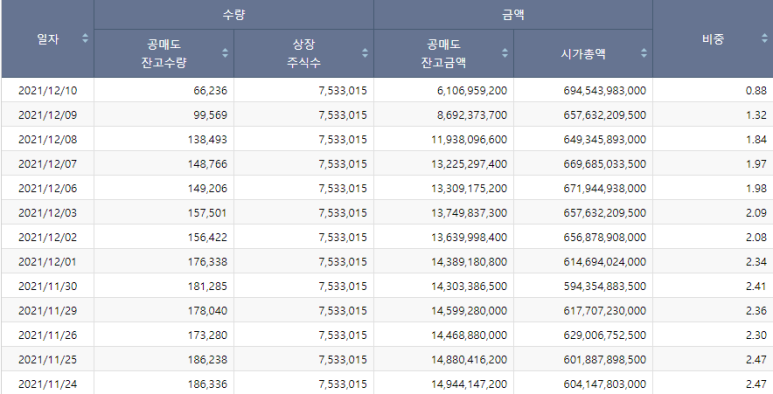Click balance amount 14,599,280,000
The width and height of the screenshot is (773, 394).
pyautogui.click(x=469, y=311)
